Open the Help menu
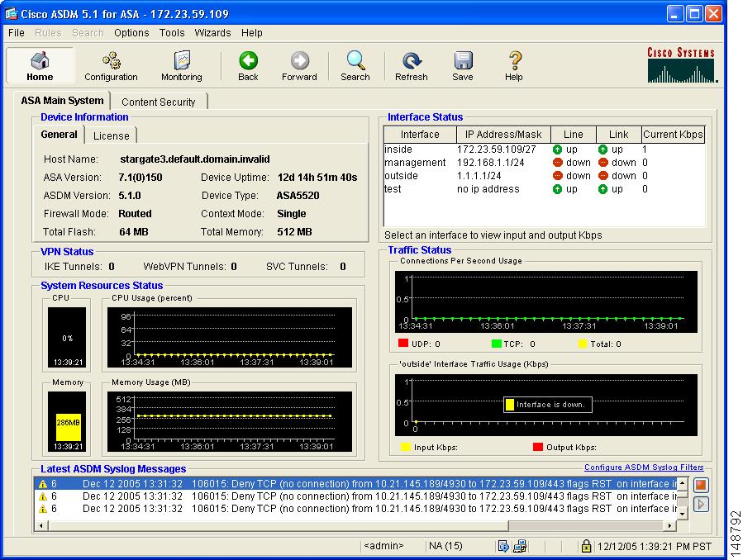 [251, 33]
